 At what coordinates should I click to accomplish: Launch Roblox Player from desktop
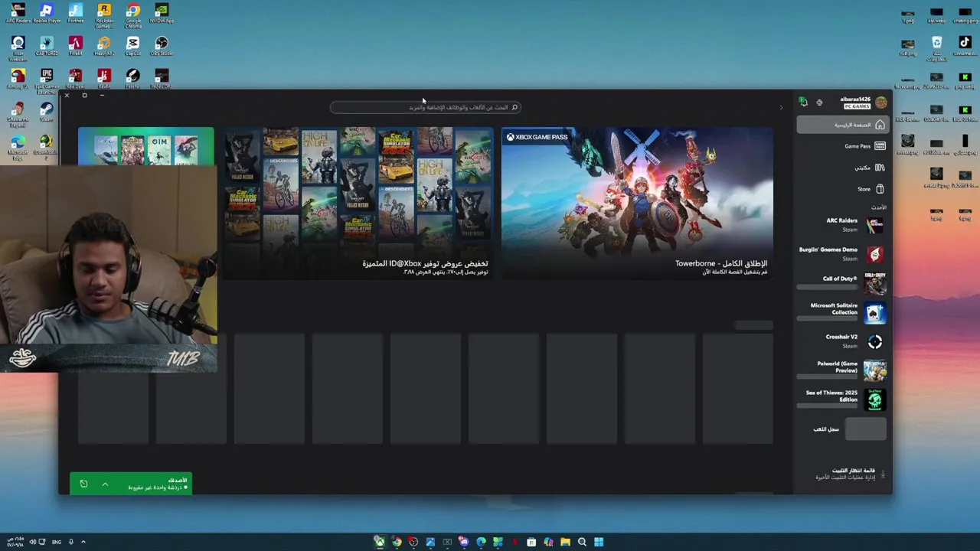pos(47,13)
